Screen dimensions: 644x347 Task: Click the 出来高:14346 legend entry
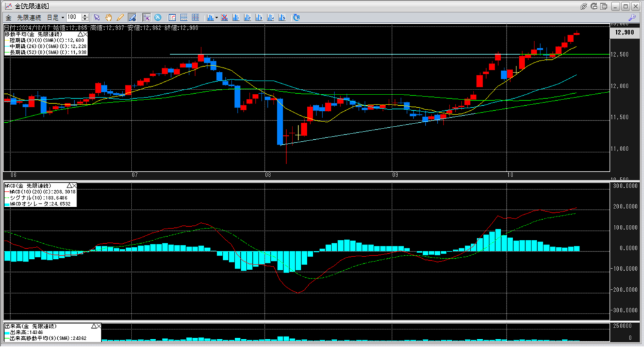(24, 332)
